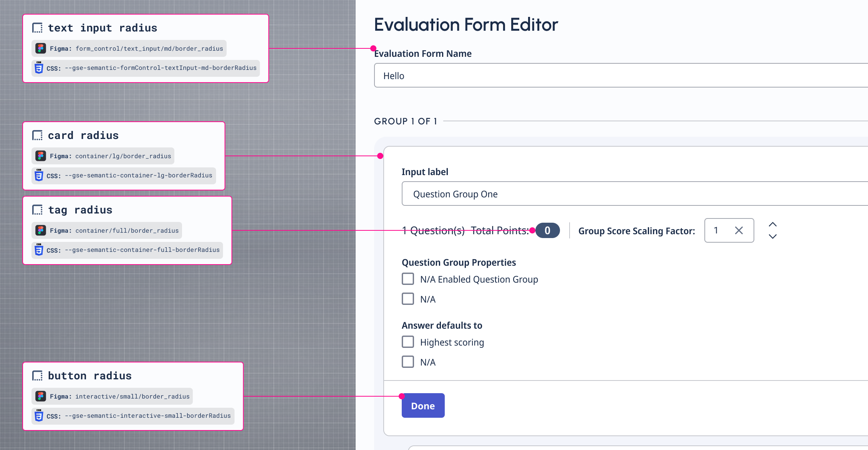Screen dimensions: 868x450
Task: Click Figma icon in text input radius card
Action: click(x=41, y=48)
